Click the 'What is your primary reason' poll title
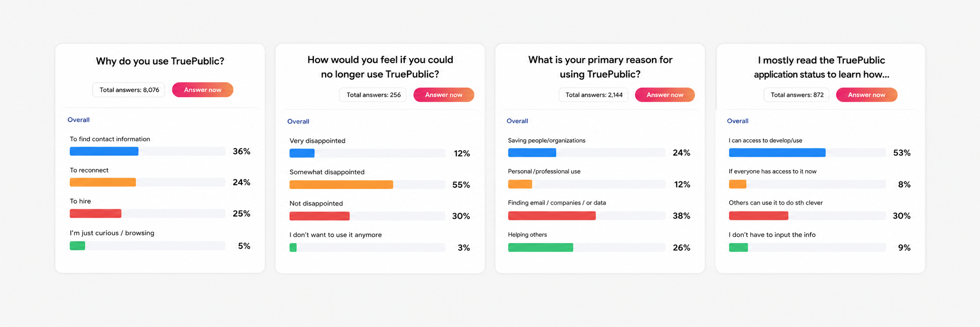 tap(600, 67)
